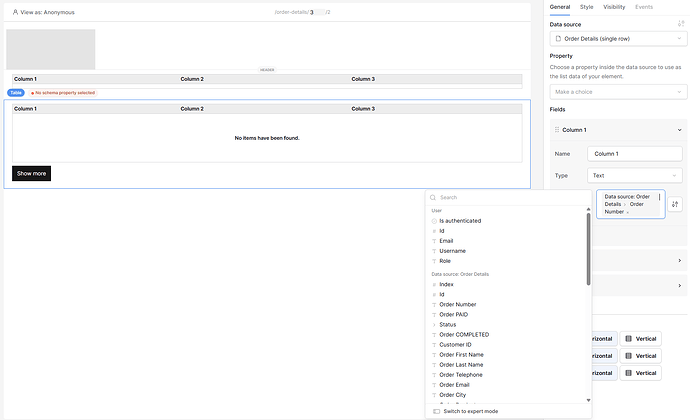The image size is (690, 420).
Task: Select Order Number in the data list
Action: (x=458, y=305)
